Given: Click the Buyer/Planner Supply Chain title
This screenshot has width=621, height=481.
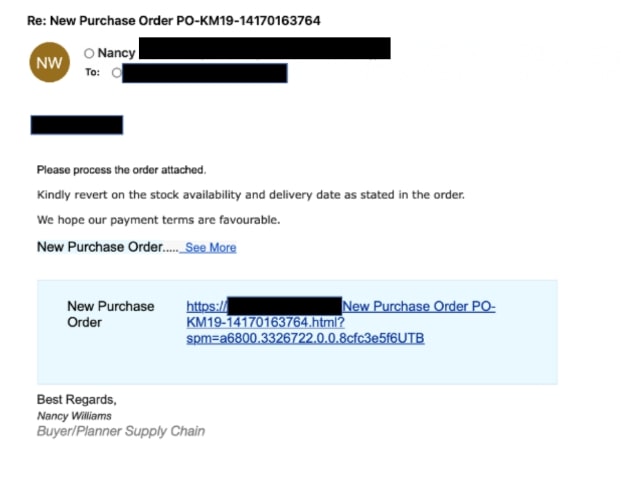Looking at the screenshot, I should 121,431.
